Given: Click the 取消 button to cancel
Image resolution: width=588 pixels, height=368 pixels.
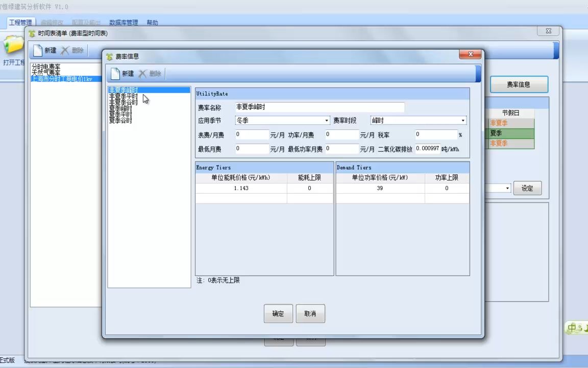Looking at the screenshot, I should pyautogui.click(x=310, y=313).
